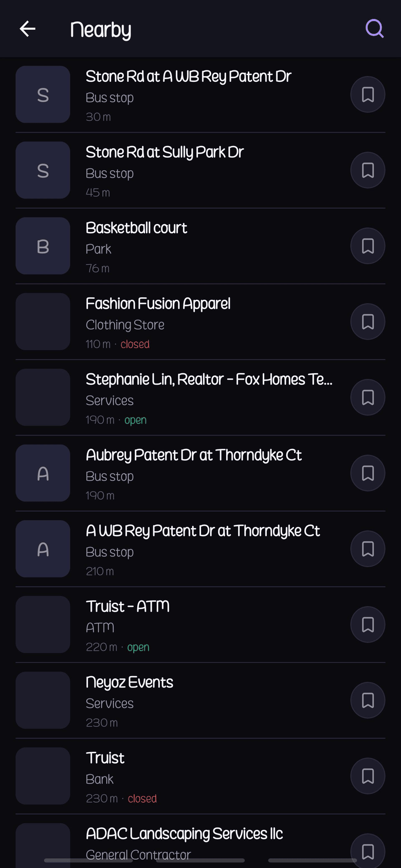Image resolution: width=401 pixels, height=868 pixels.
Task: Bookmark the Truist bank listing
Action: (x=367, y=776)
